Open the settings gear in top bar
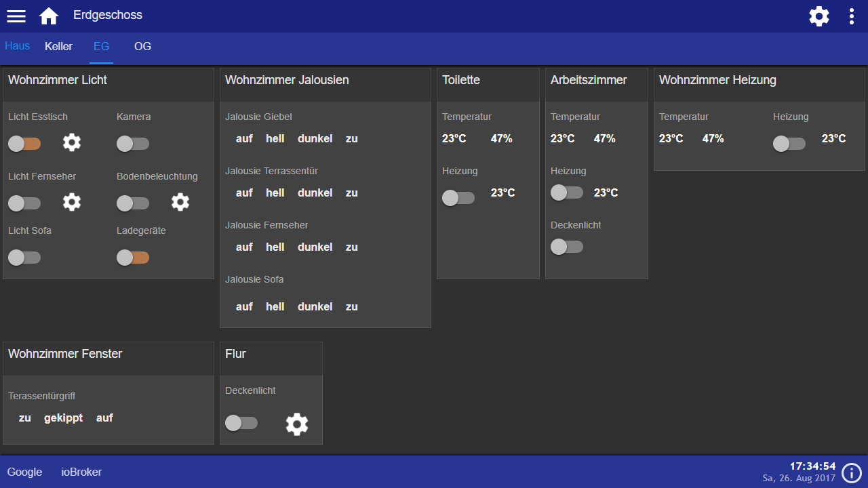The image size is (868, 488). [819, 16]
